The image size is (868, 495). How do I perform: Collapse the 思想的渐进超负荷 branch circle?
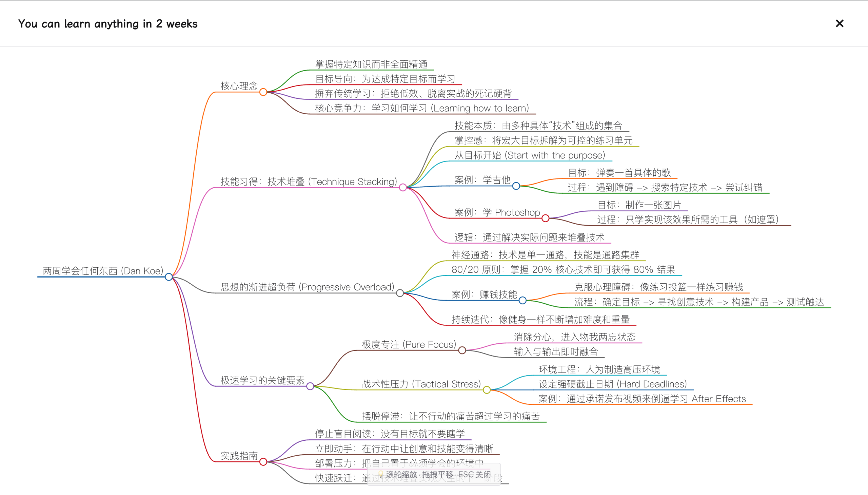[x=400, y=293]
